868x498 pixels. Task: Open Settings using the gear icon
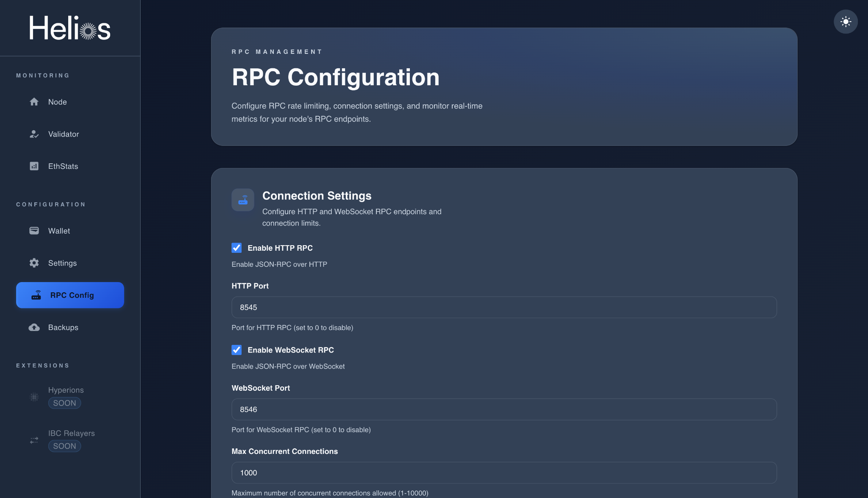[x=34, y=263]
